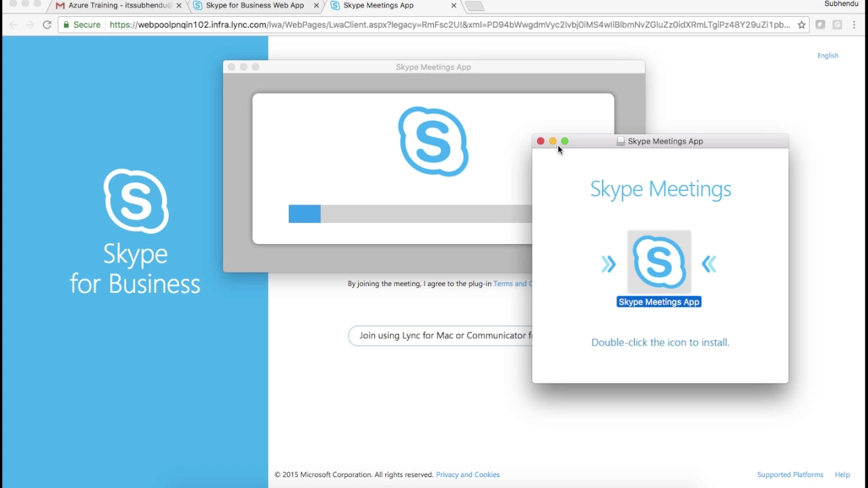868x488 pixels.
Task: Open the Help link
Action: [x=842, y=475]
